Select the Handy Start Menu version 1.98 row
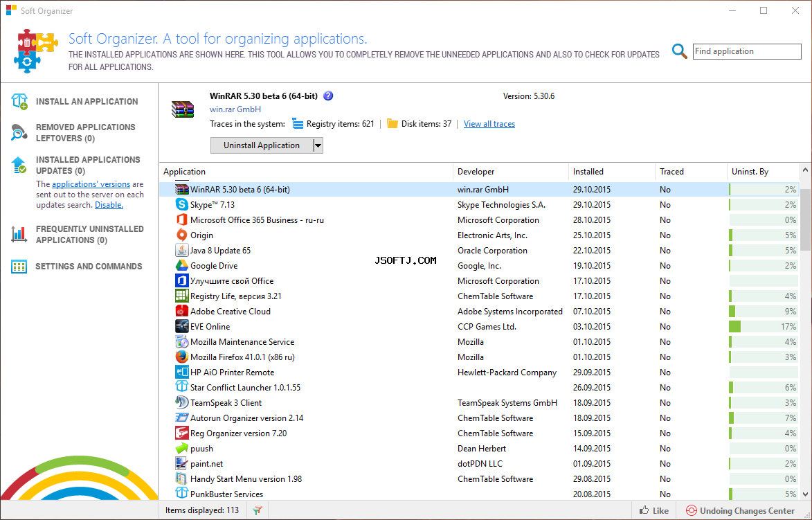The width and height of the screenshot is (812, 520). 479,479
